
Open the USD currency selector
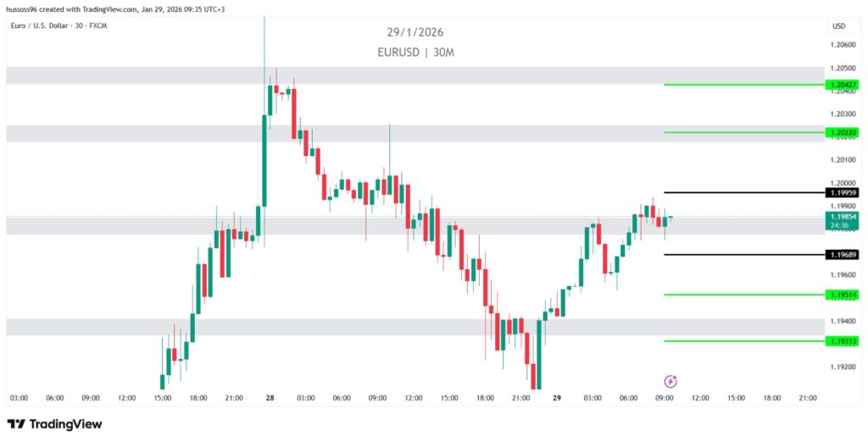tap(838, 26)
